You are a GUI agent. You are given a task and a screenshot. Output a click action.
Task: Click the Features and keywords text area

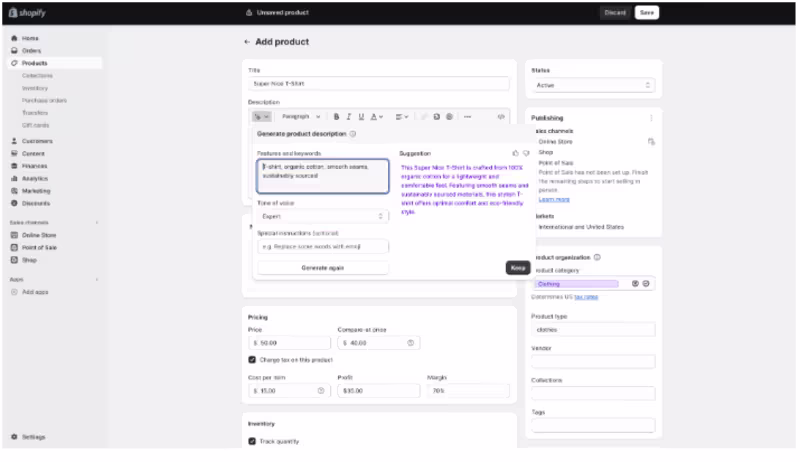(x=322, y=176)
